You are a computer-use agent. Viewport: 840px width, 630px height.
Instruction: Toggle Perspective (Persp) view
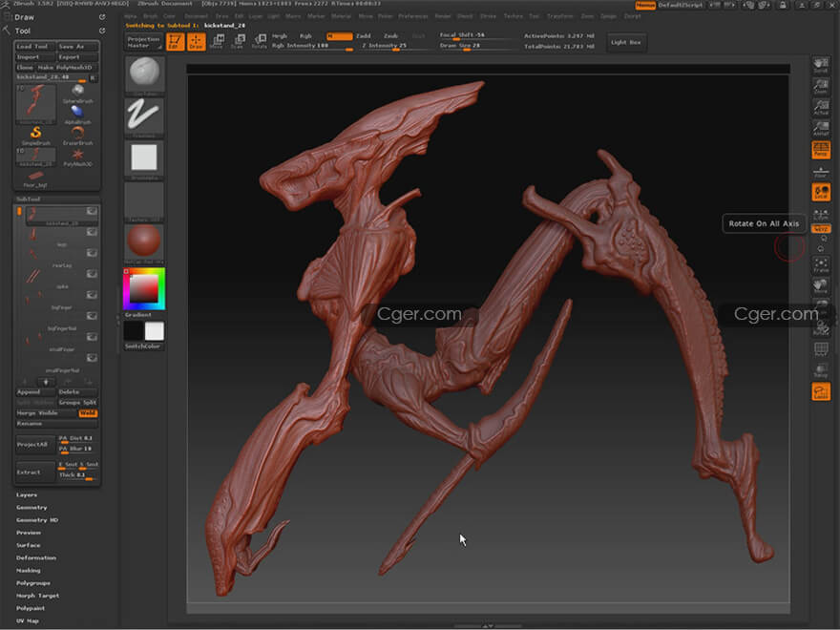[821, 150]
